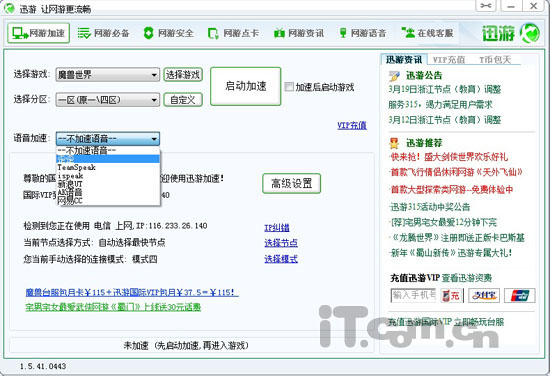Click the phone 充 recharge icon

coord(451,295)
